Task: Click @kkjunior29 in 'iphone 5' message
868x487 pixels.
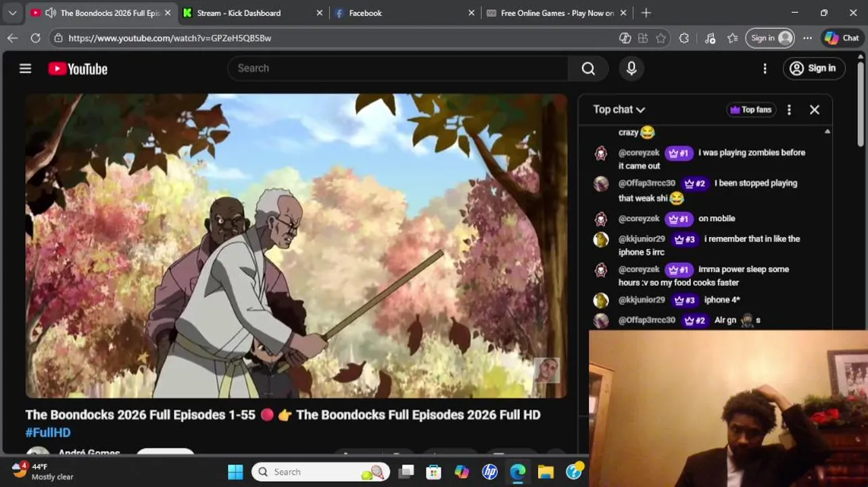Action: (642, 239)
